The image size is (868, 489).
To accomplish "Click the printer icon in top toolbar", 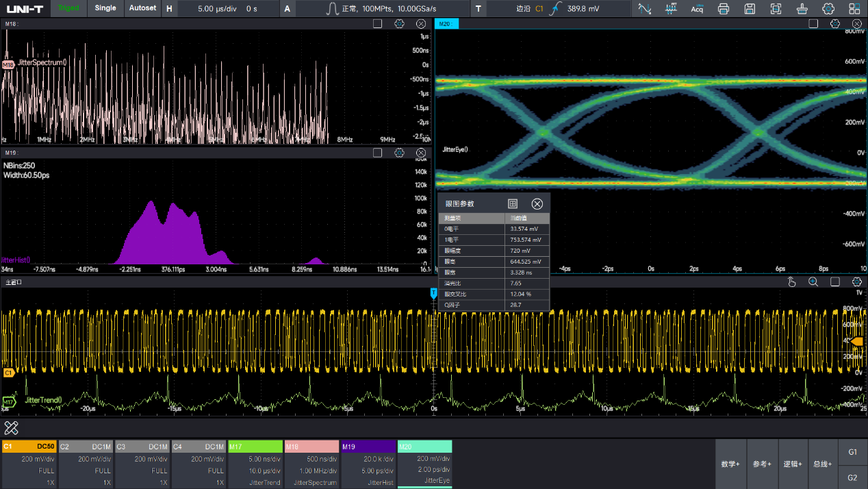I will 724,9.
